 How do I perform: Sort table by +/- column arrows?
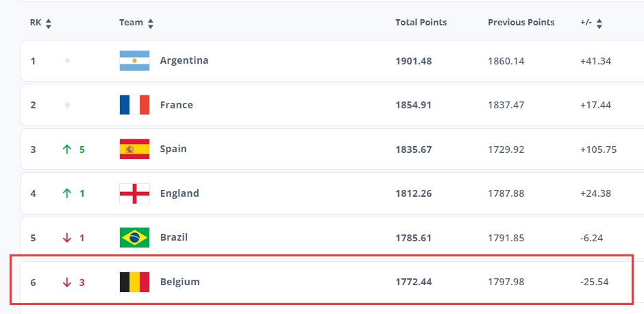599,24
